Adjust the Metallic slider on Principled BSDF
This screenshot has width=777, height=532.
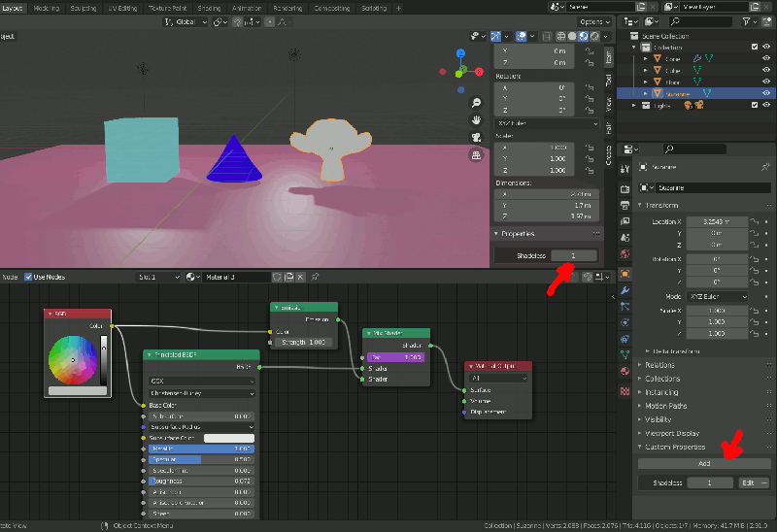202,449
